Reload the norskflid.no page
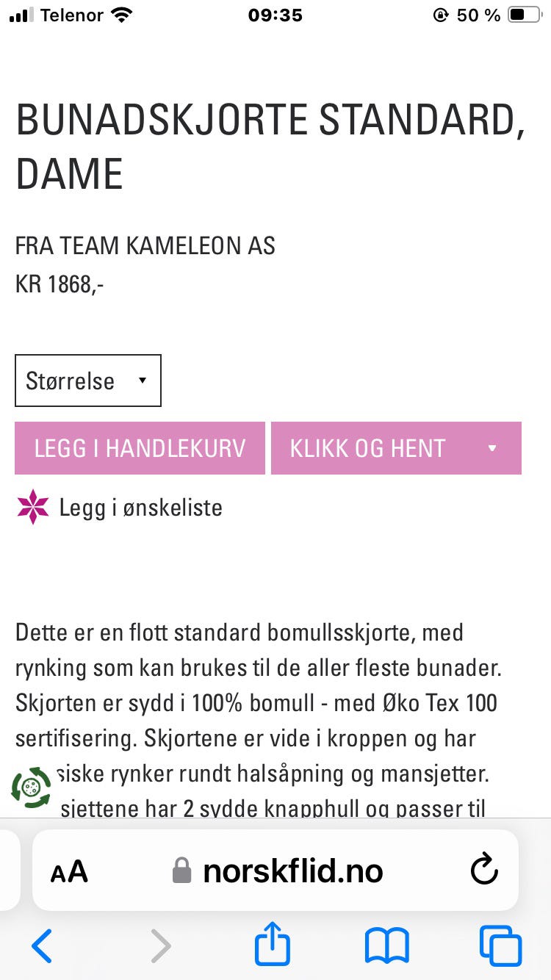The width and height of the screenshot is (551, 980). tap(484, 871)
